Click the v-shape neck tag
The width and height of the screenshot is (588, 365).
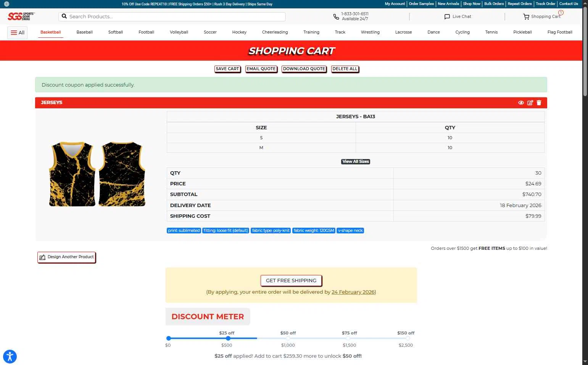click(x=350, y=231)
